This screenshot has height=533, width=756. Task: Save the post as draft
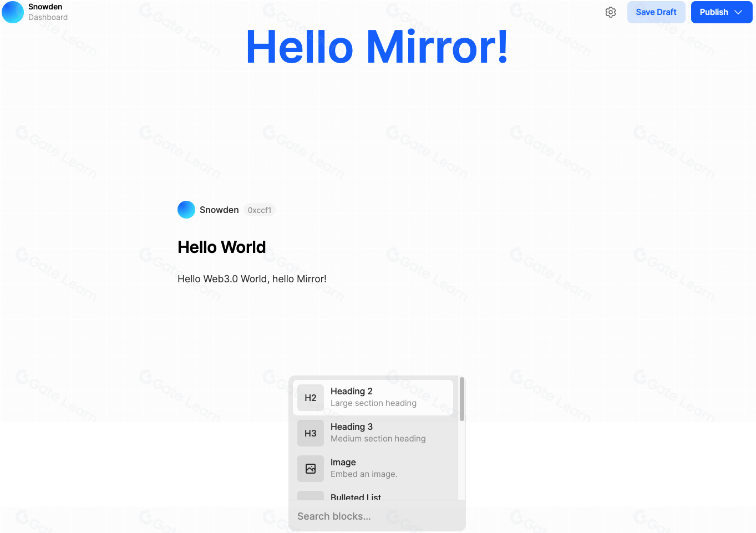[x=656, y=12]
